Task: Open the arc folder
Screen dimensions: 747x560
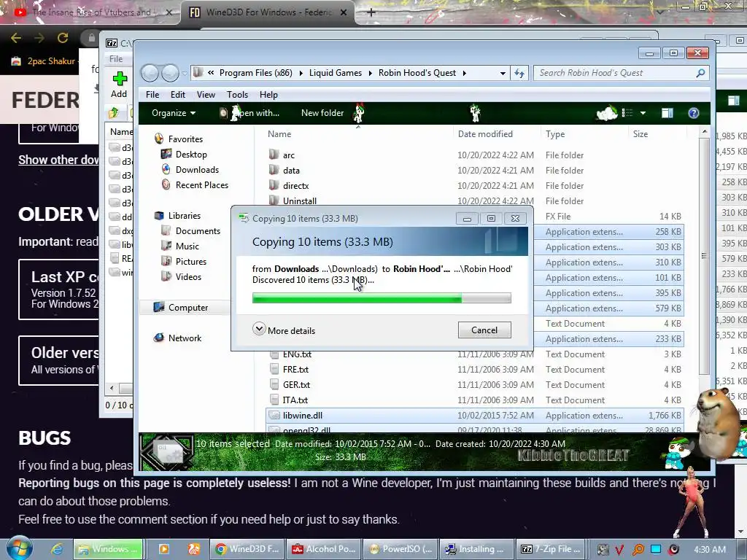Action: 289,155
